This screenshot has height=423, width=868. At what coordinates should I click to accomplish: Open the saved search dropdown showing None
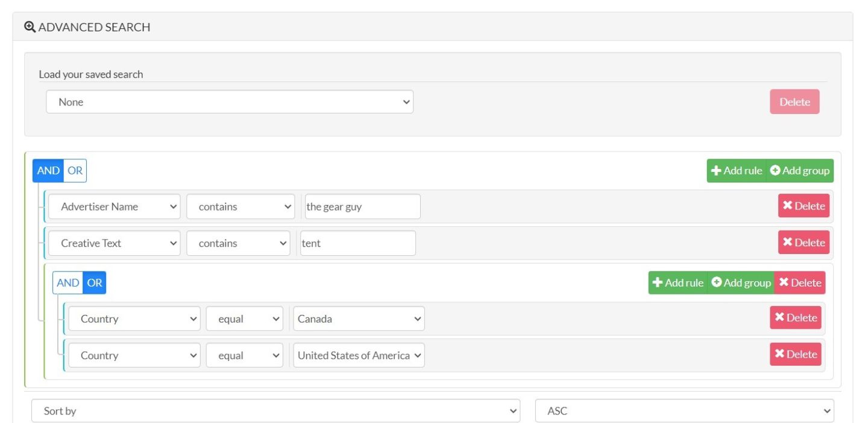(x=230, y=102)
